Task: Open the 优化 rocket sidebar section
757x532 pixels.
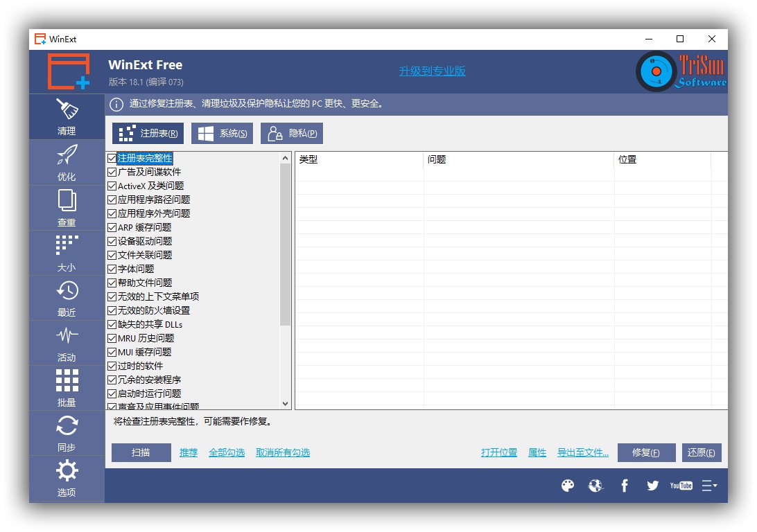Action: tap(67, 163)
